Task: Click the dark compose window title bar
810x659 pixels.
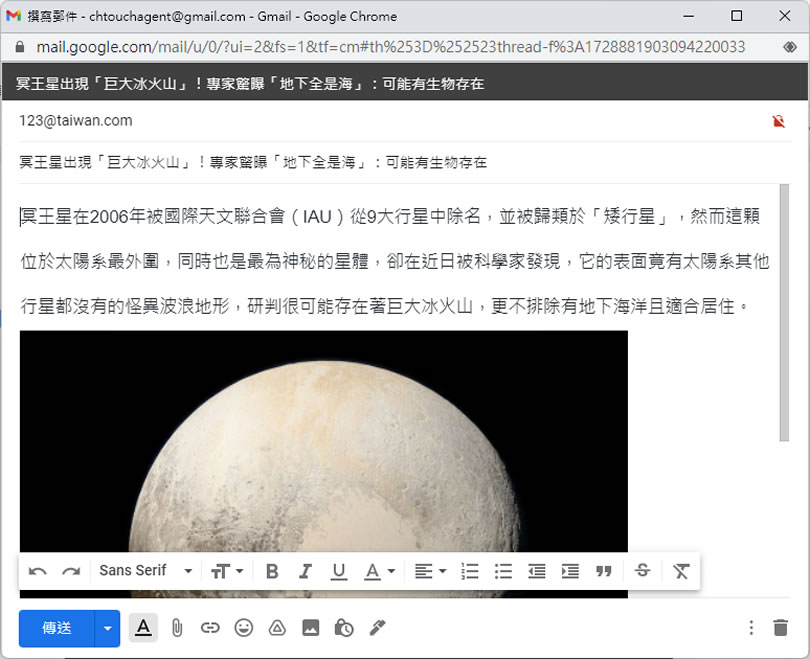Action: coord(404,83)
